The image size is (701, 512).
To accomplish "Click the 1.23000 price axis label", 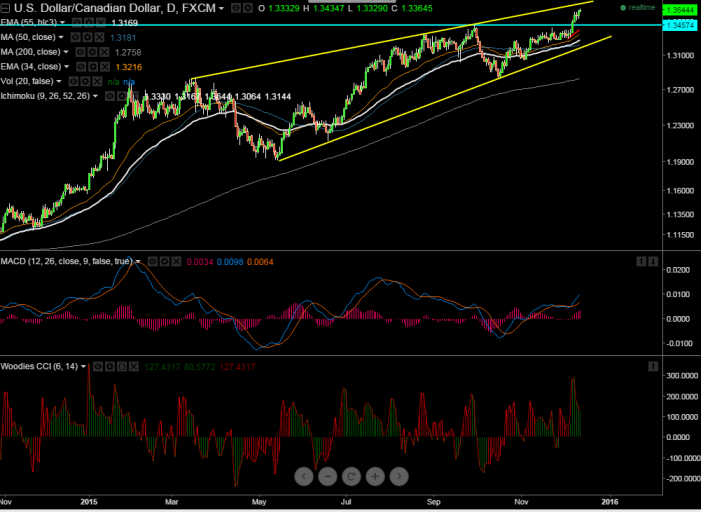I will tap(681, 126).
